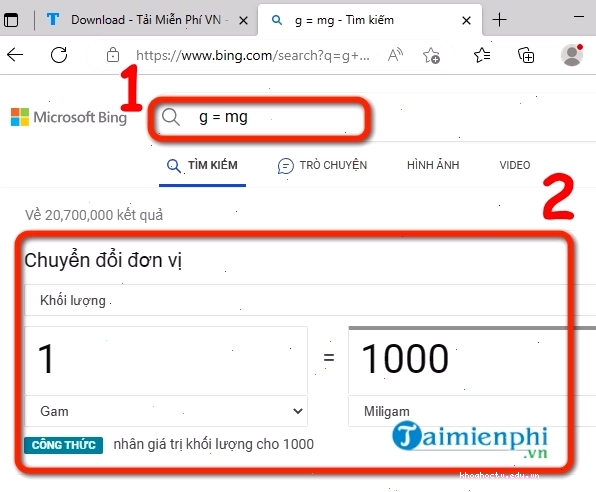Go to the Microsoft Bing home logo

click(x=69, y=117)
